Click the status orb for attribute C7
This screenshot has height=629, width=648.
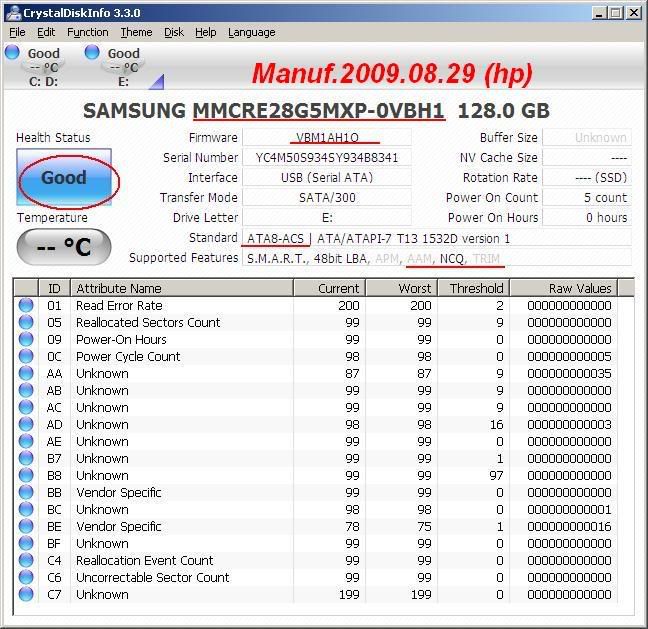coord(26,594)
